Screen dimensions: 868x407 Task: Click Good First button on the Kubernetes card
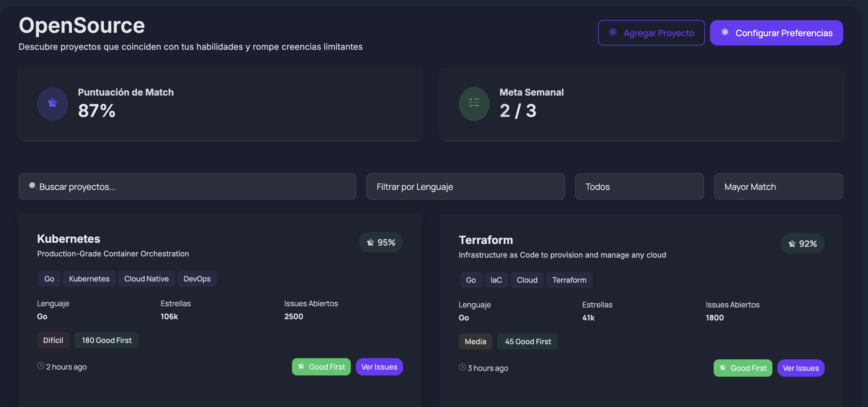(x=321, y=367)
